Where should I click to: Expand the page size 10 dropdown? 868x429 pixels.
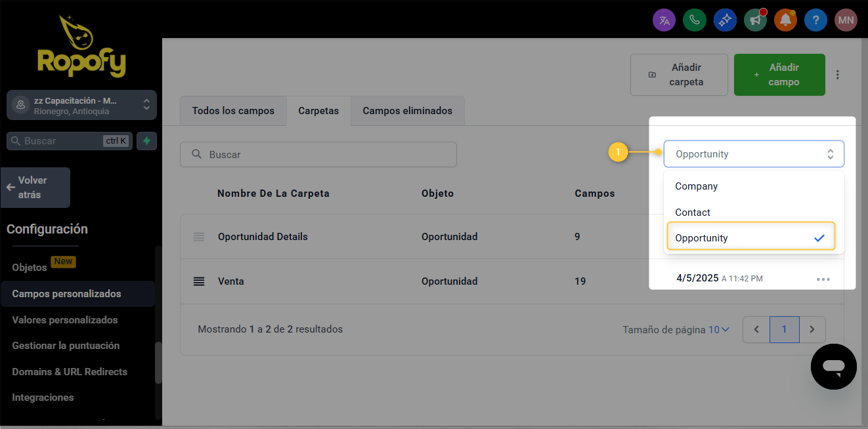(x=718, y=330)
